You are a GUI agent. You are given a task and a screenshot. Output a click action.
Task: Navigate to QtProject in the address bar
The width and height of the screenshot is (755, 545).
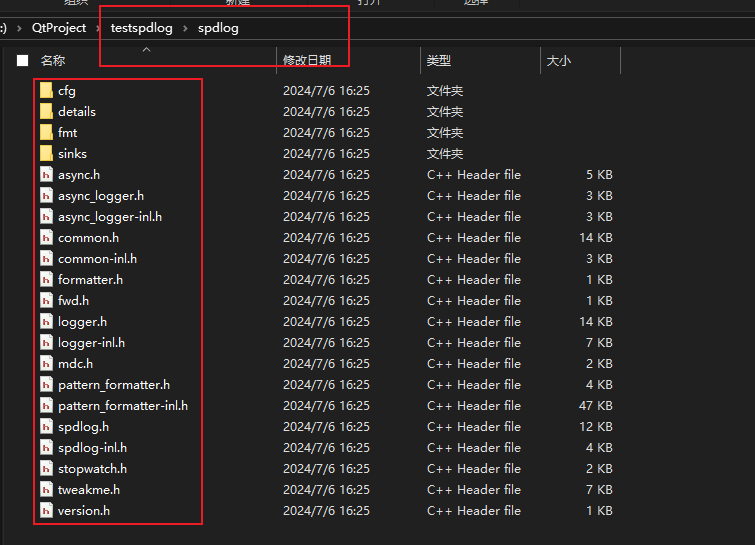tap(59, 28)
